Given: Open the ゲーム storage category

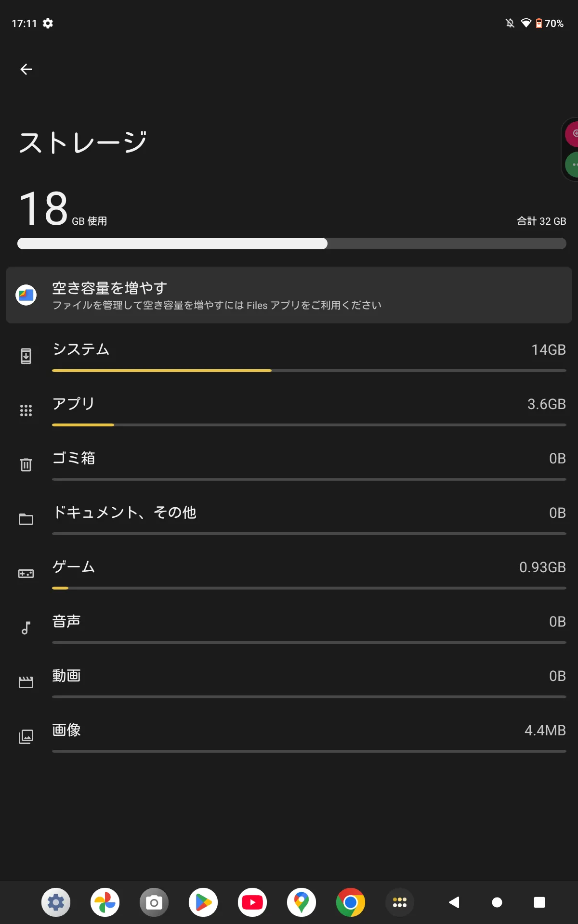Looking at the screenshot, I should 289,573.
